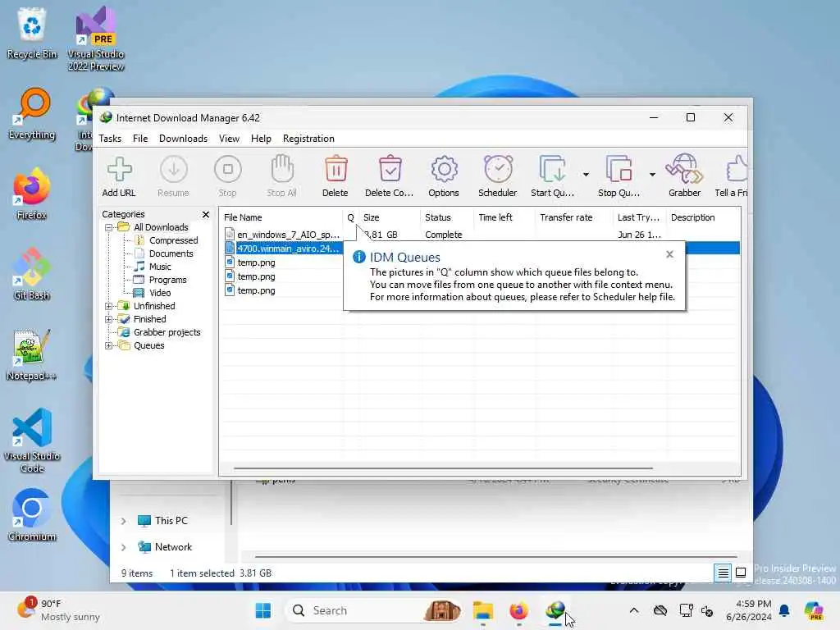Screen dimensions: 840x630
Task: Open Visual Studio Code desktop icon
Action: click(x=32, y=441)
